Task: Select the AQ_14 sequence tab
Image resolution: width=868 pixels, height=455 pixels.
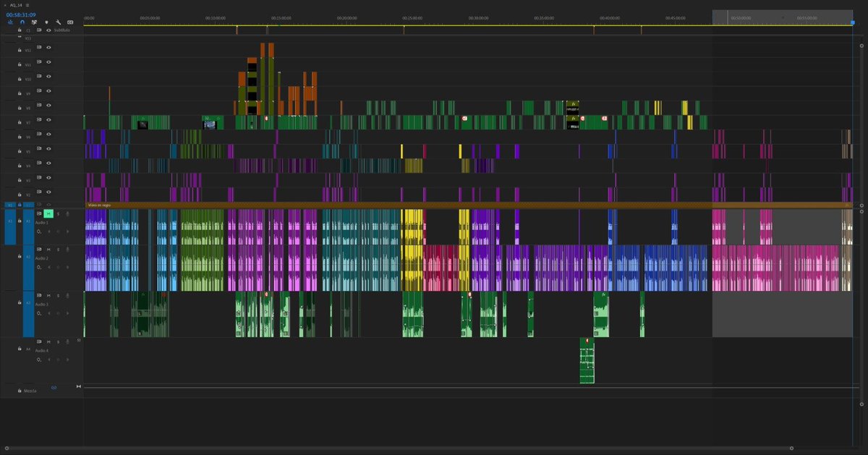Action: pos(17,5)
